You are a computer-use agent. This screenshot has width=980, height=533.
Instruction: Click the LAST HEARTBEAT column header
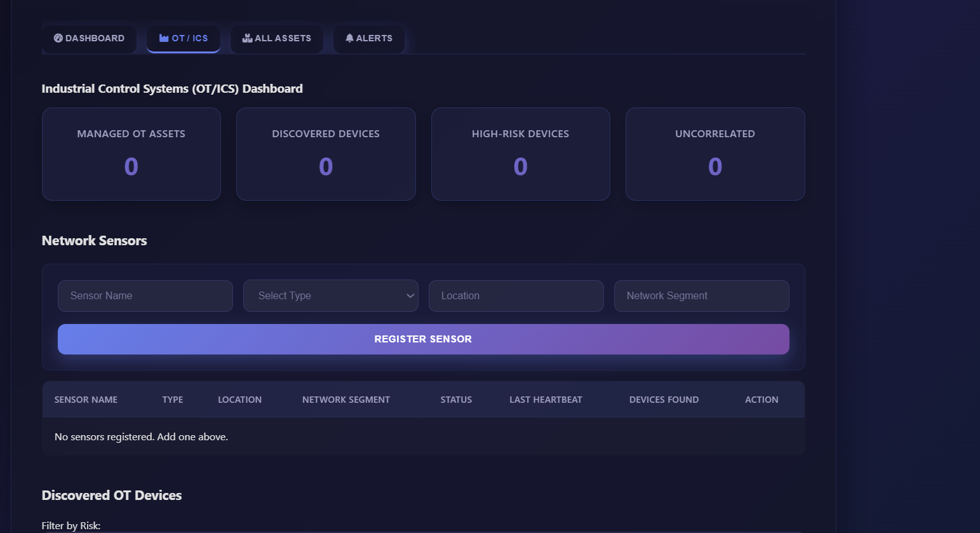pos(546,399)
